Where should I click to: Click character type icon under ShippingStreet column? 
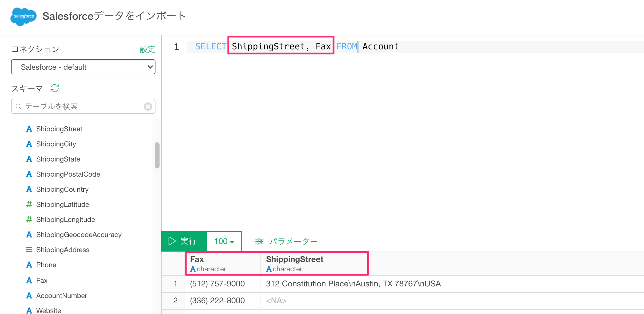[x=269, y=269]
